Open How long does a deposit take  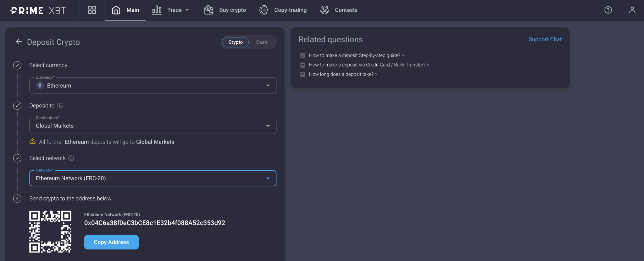coord(343,74)
